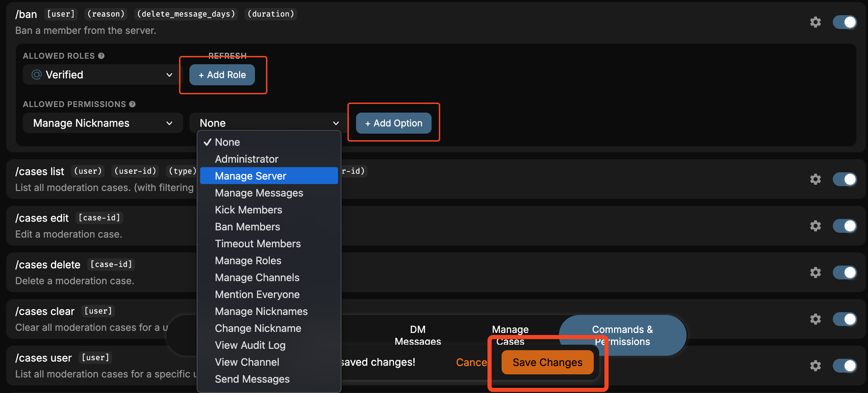868x393 pixels.
Task: Choose View Channel permission option
Action: 269,362
